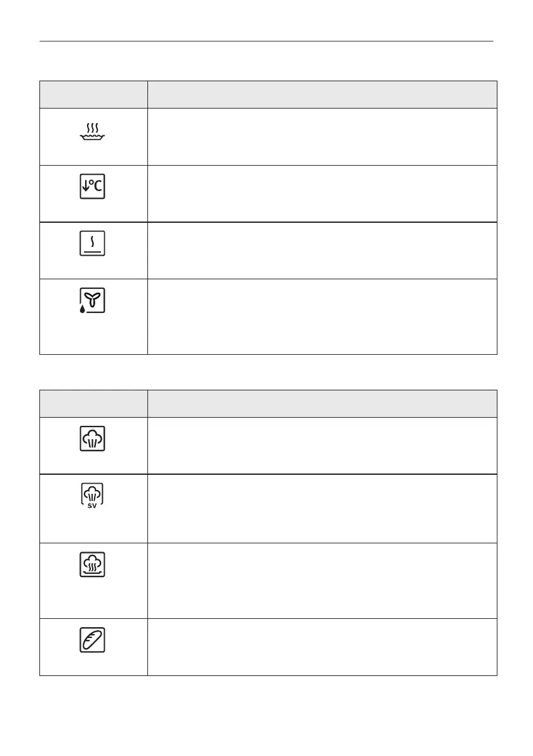Select the plain steam cloud icon
This screenshot has height=756, width=533.
(93, 439)
